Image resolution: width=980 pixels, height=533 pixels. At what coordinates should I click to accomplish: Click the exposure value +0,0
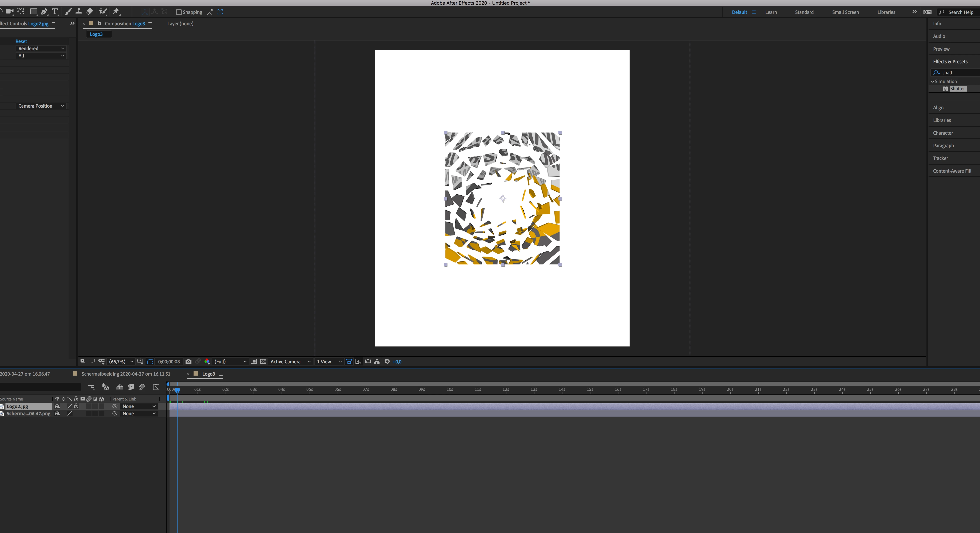397,362
